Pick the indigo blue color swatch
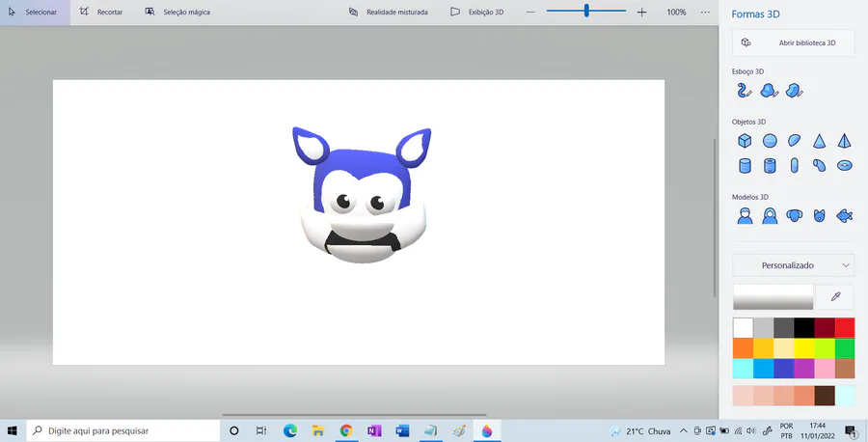The image size is (868, 442). [784, 369]
